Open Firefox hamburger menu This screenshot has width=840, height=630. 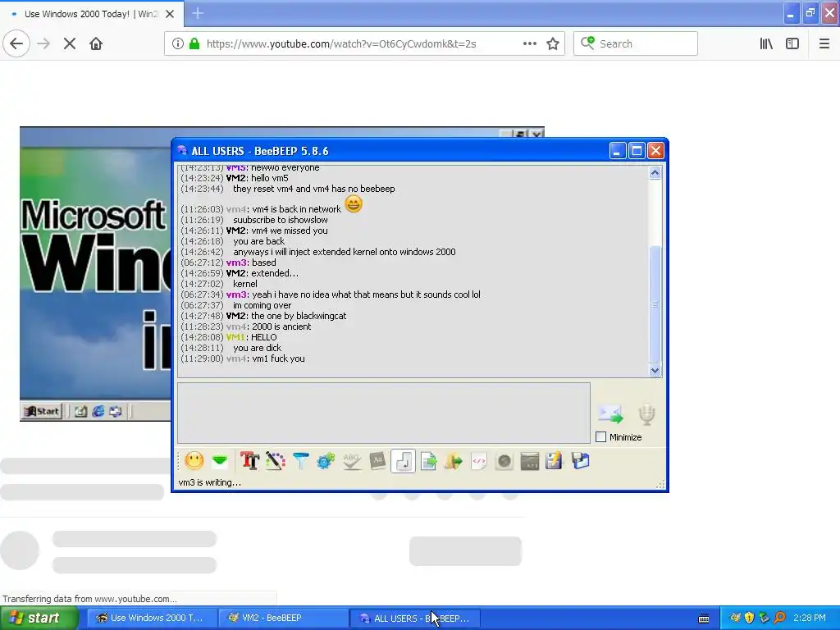coord(824,43)
